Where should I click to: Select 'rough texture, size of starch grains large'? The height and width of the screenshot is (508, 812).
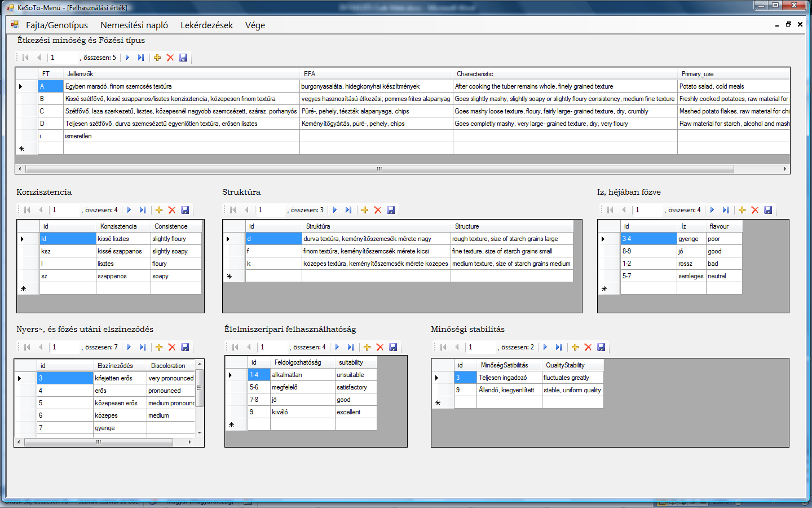[x=512, y=239]
